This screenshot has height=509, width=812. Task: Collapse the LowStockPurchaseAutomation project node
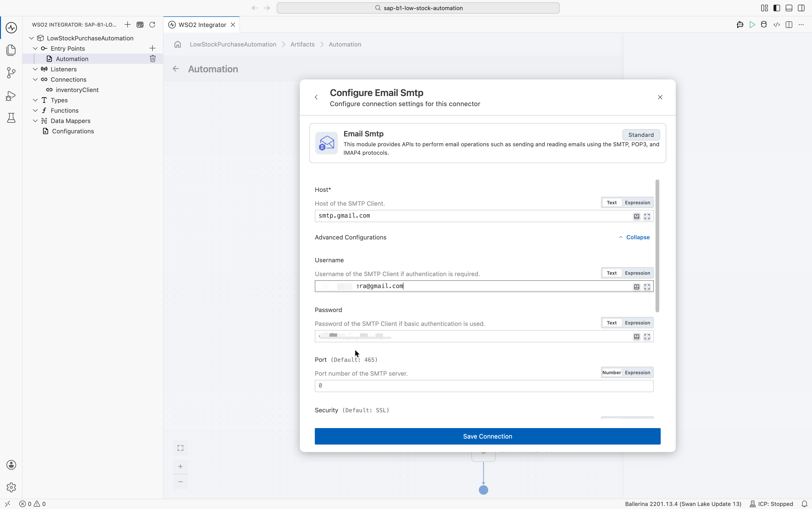pyautogui.click(x=31, y=38)
